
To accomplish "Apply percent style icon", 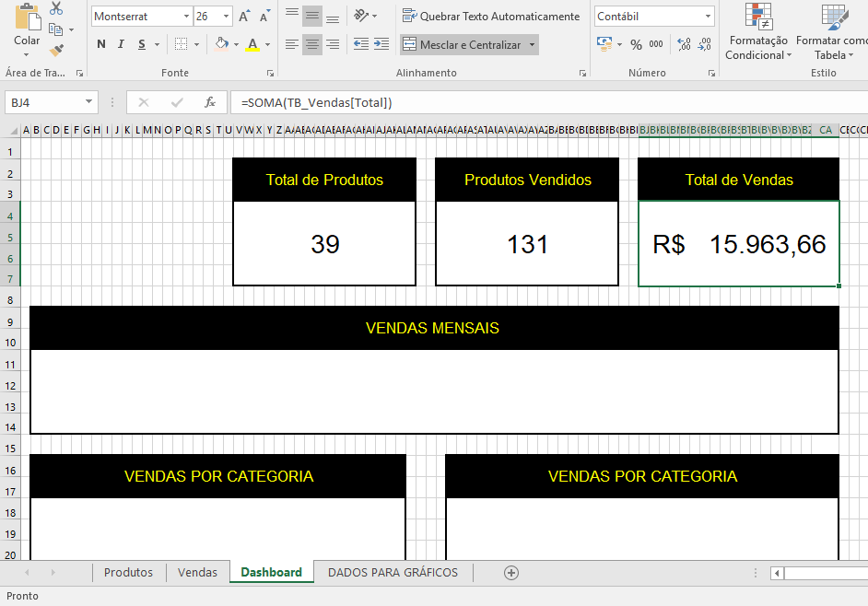I will coord(636,45).
